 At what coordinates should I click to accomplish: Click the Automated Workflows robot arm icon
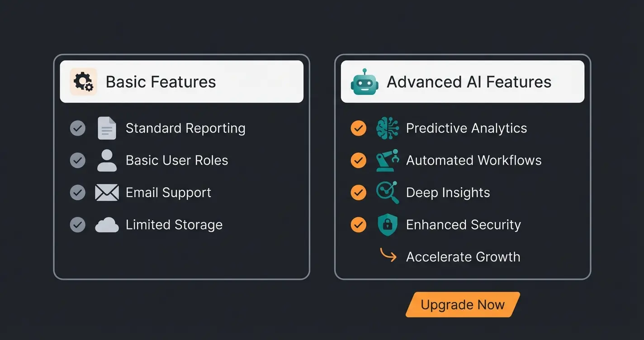click(x=388, y=161)
